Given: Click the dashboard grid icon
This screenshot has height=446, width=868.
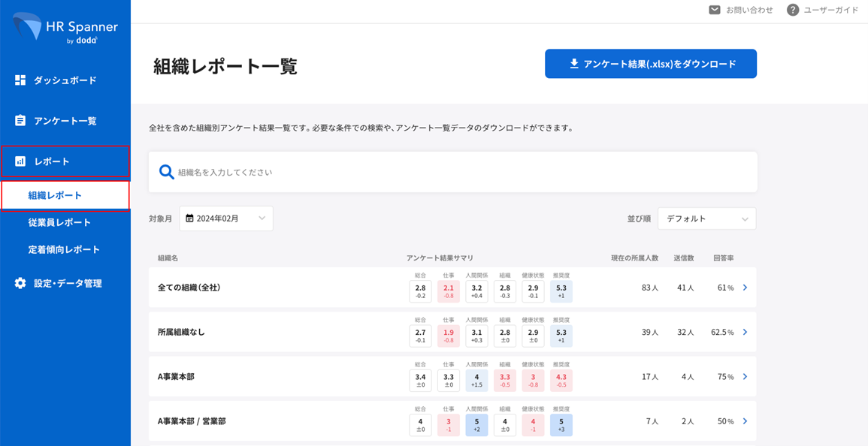Looking at the screenshot, I should pos(20,80).
